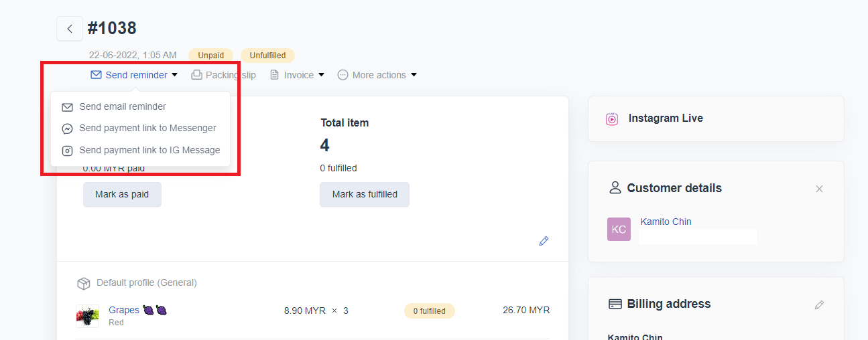
Task: Click the Mark as paid button
Action: point(122,194)
